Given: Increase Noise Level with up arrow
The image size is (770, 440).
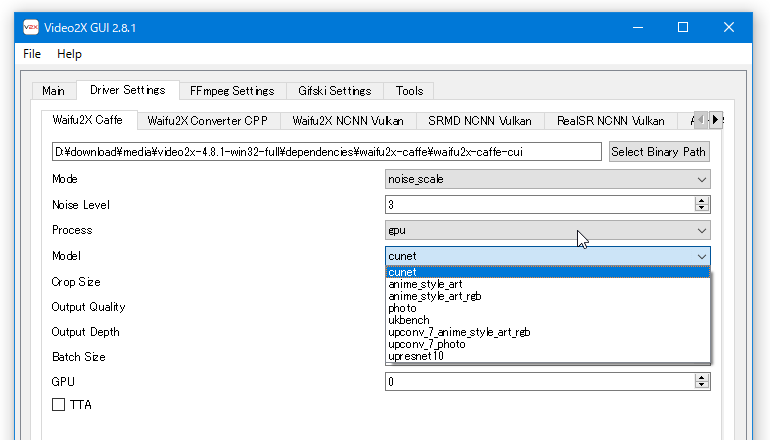Looking at the screenshot, I should pyautogui.click(x=702, y=200).
